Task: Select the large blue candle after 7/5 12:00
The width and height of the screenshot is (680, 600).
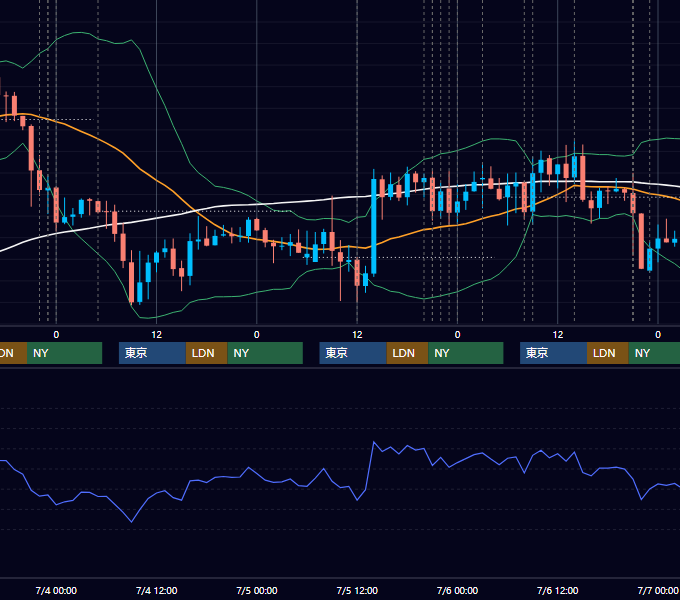Action: (x=374, y=226)
